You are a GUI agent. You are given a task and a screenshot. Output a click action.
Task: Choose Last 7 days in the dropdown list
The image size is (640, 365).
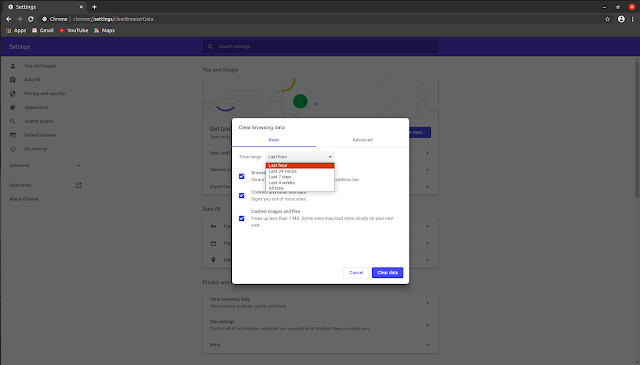click(300, 177)
